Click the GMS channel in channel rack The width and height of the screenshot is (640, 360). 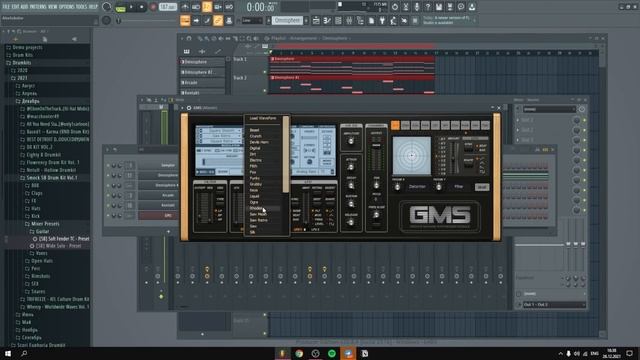pyautogui.click(x=158, y=216)
